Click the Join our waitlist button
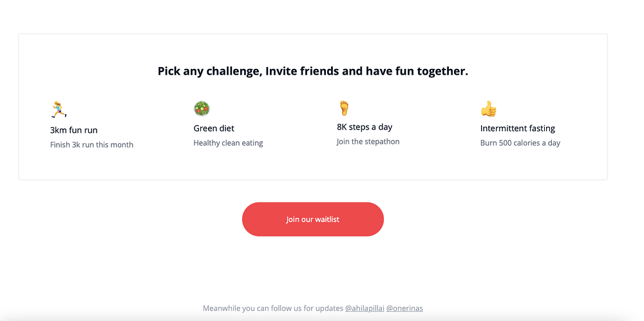This screenshot has height=321, width=644. 313,219
